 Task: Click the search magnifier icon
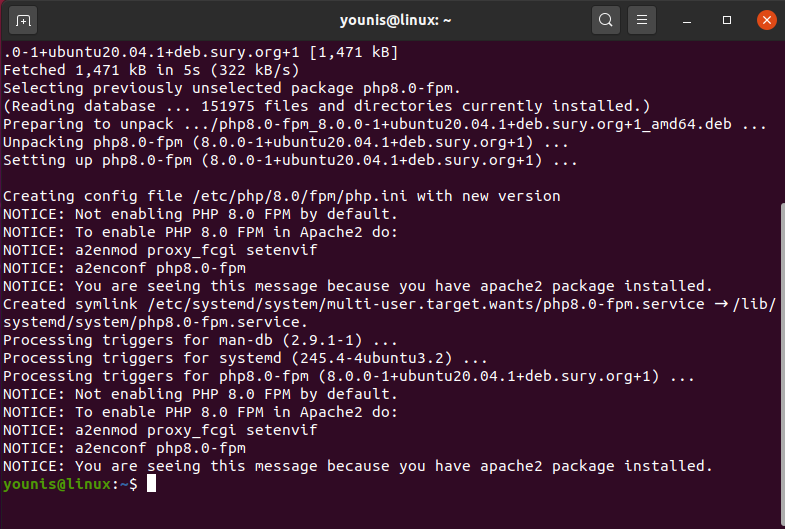606,19
